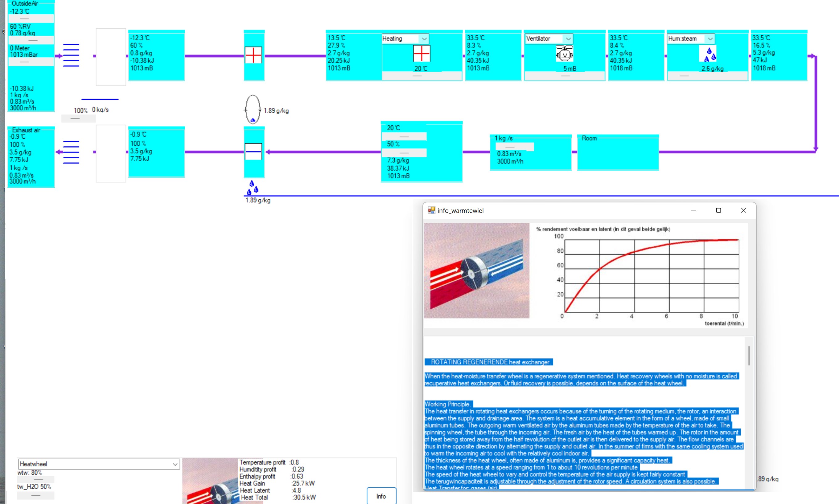The height and width of the screenshot is (504, 839).
Task: Click the steam humidifier droplets icon
Action: coord(710,55)
